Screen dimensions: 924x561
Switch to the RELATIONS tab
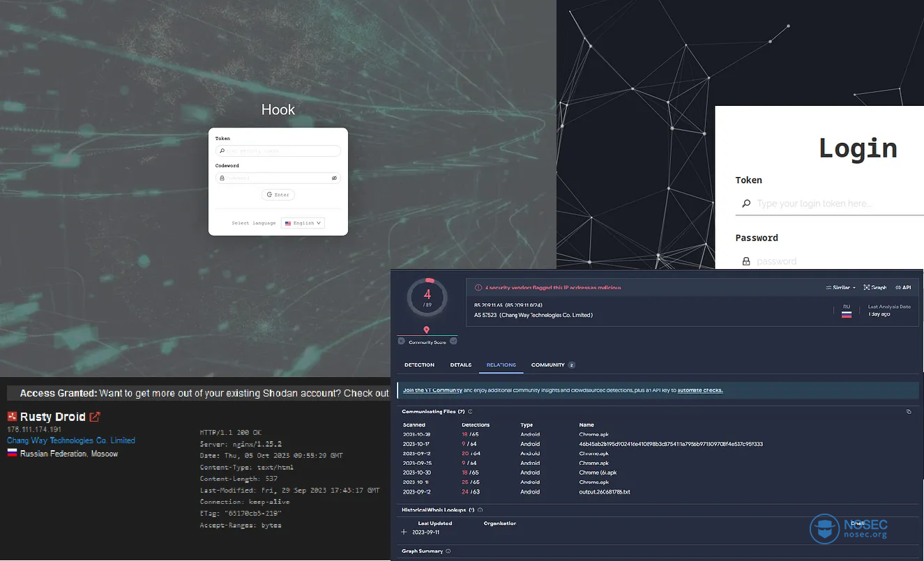[x=501, y=365]
